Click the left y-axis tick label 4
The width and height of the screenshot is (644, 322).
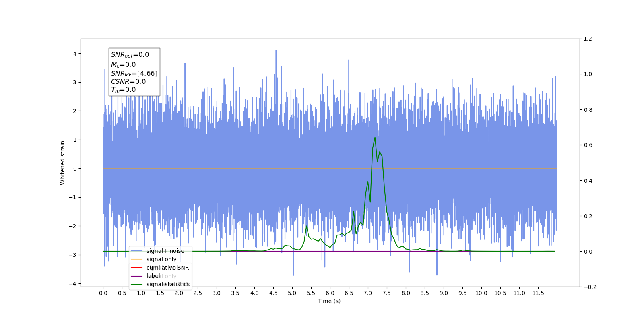pos(75,54)
